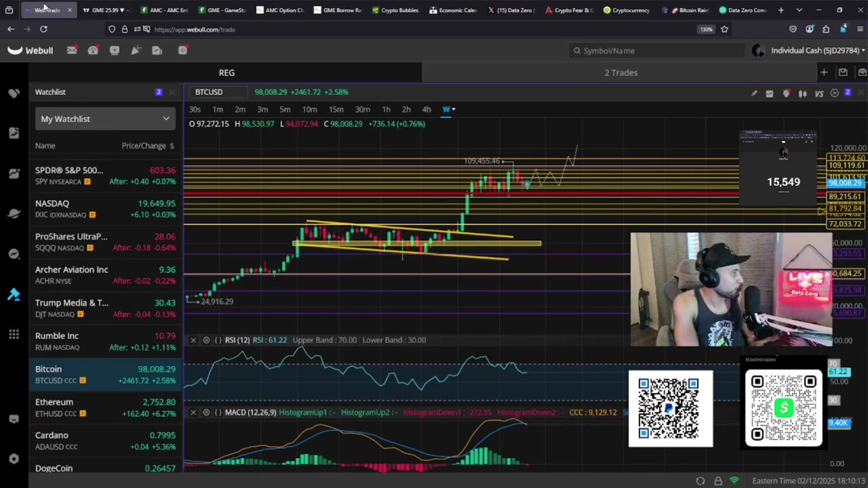Open the planet explore icon in sidebar
The image size is (868, 488).
coord(14,213)
